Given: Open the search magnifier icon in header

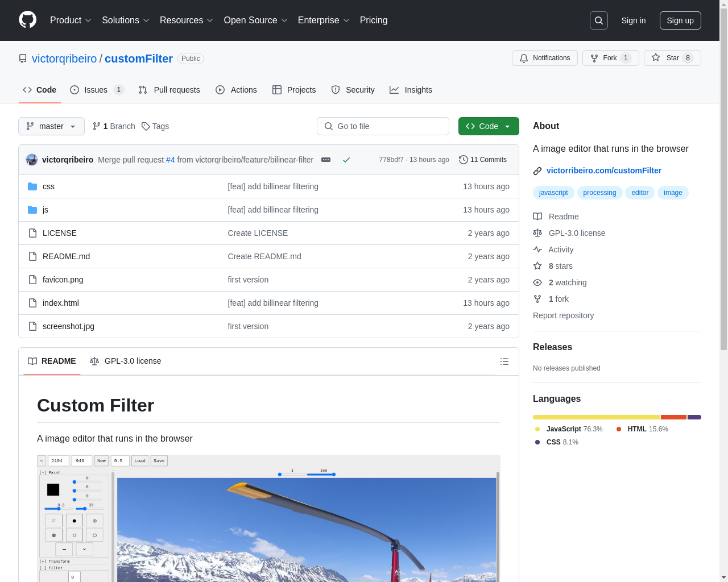Looking at the screenshot, I should (599, 20).
